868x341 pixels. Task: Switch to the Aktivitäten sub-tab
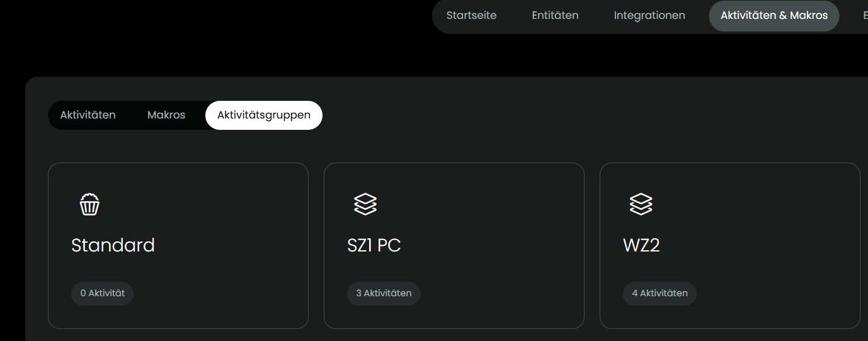(88, 115)
